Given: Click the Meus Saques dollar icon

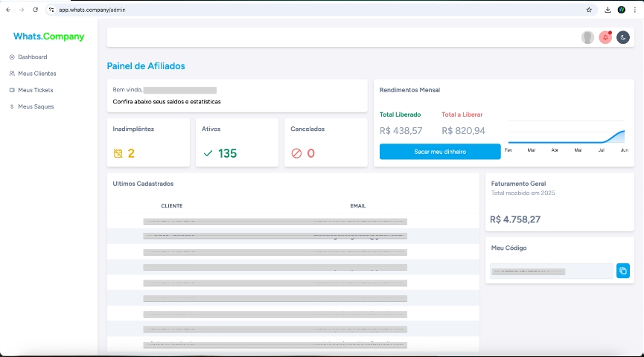Looking at the screenshot, I should click(12, 106).
